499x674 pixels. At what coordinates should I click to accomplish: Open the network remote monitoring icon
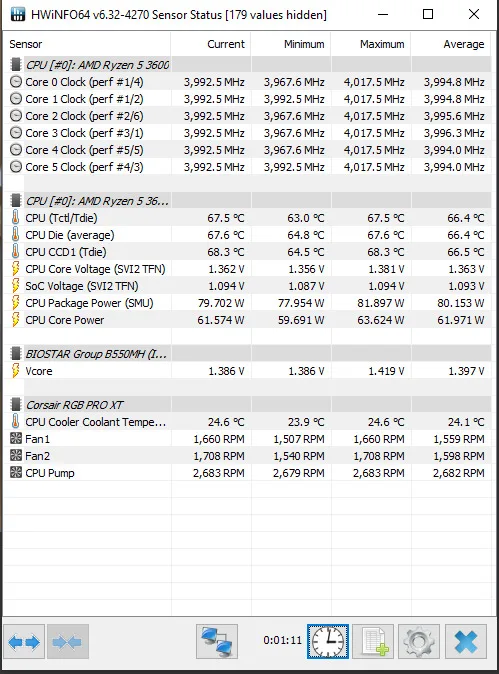pos(217,642)
